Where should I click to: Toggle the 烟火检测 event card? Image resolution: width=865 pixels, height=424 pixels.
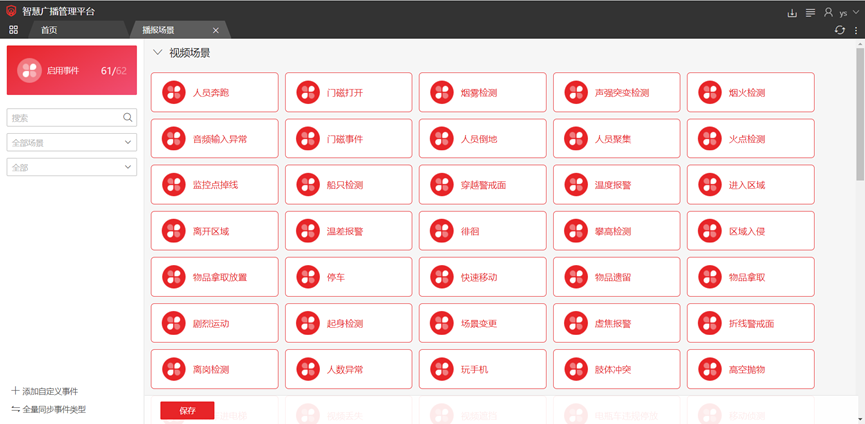pyautogui.click(x=750, y=92)
